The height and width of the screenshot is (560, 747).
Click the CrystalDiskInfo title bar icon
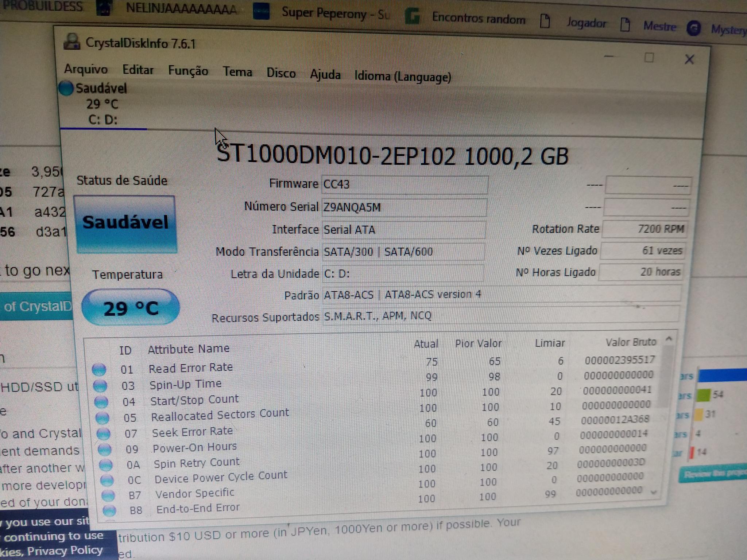pos(72,41)
